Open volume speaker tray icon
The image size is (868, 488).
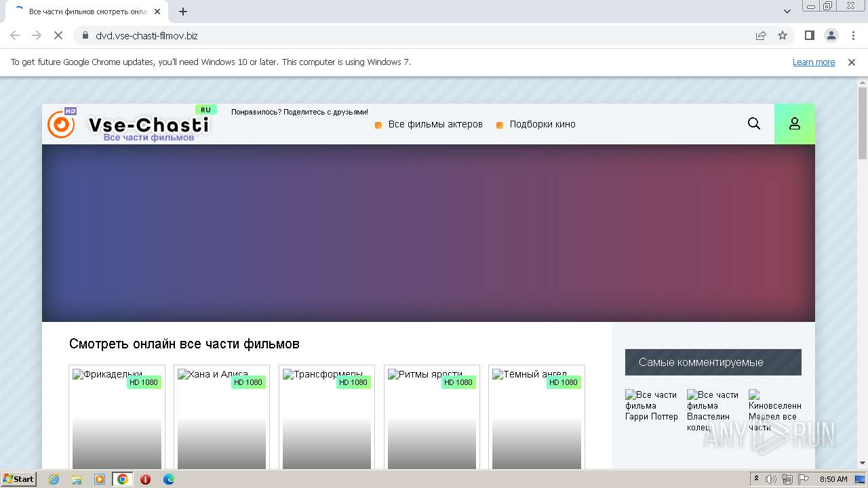coord(771,479)
